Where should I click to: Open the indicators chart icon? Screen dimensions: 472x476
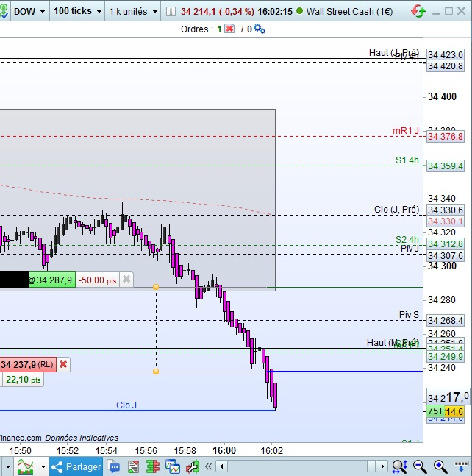point(26,466)
